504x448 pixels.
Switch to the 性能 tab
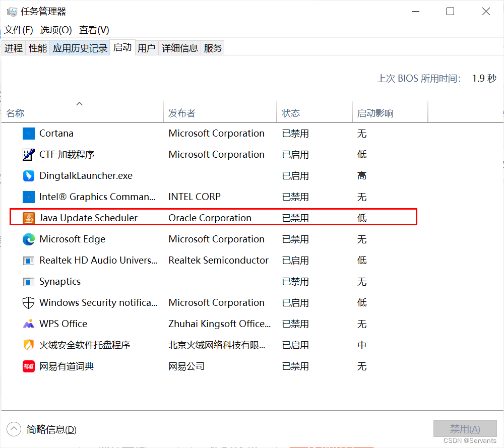[x=38, y=48]
